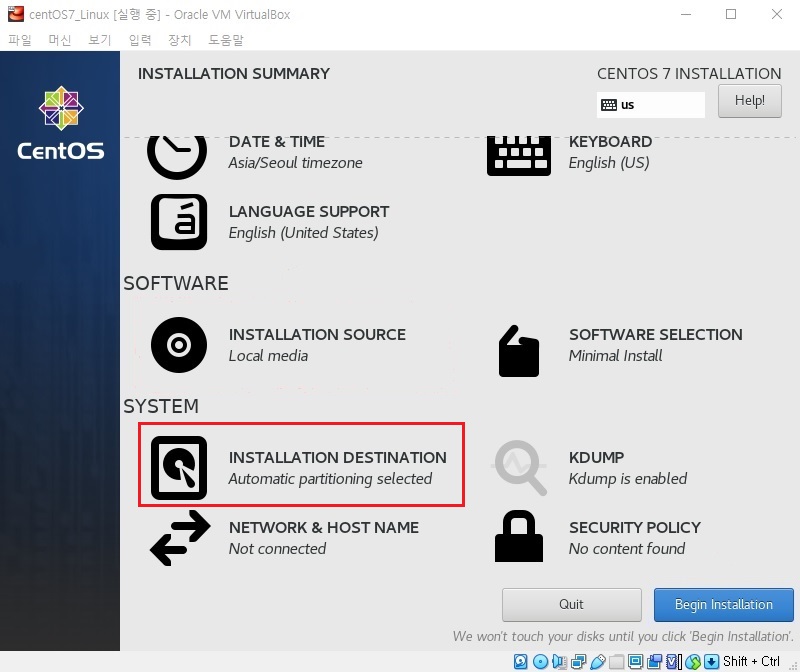Click Begin Installation button
Screen dimensions: 800x672
coord(723,605)
